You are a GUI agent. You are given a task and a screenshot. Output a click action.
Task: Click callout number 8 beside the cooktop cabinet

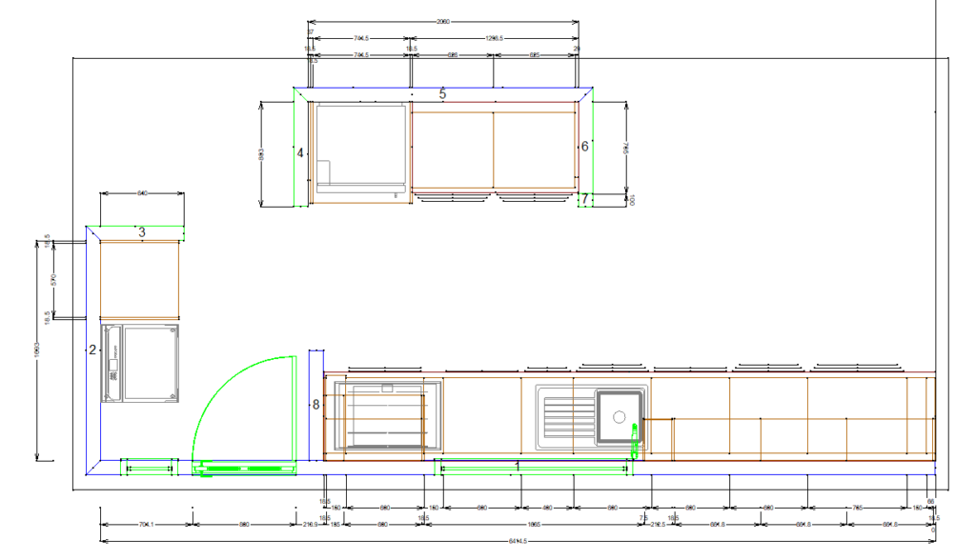(x=315, y=403)
